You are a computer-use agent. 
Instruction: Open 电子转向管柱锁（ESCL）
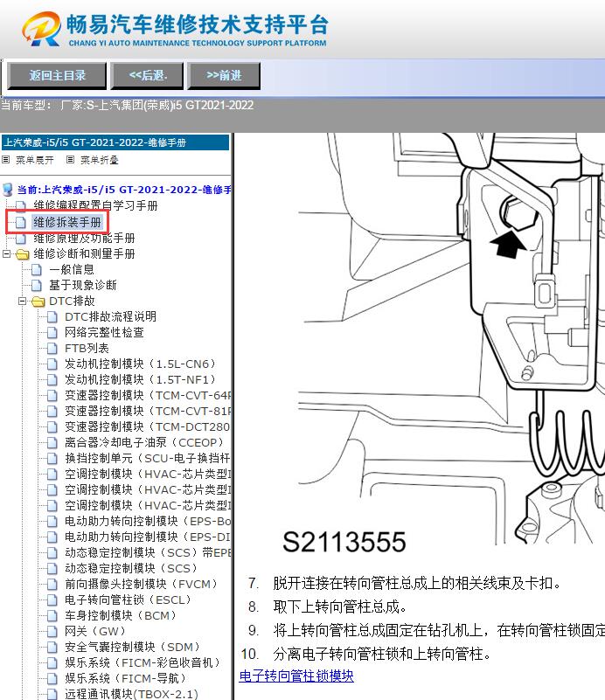(x=129, y=600)
